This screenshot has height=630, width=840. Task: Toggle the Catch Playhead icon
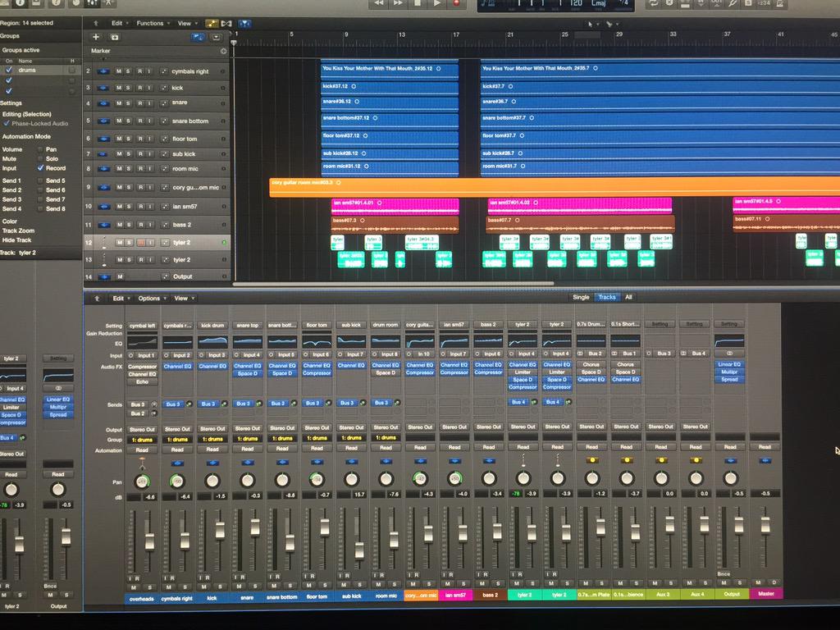point(244,24)
